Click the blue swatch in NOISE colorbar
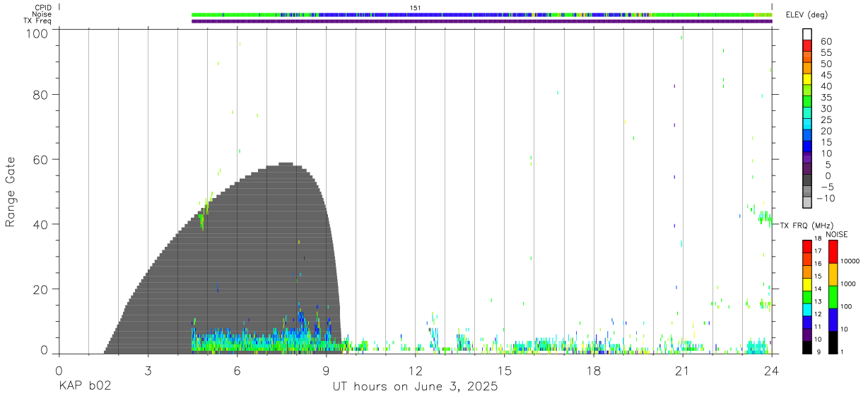This screenshot has width=868, height=401. click(833, 320)
